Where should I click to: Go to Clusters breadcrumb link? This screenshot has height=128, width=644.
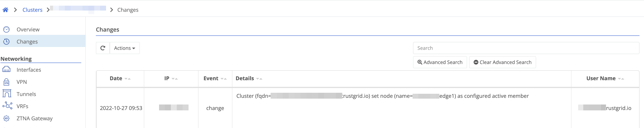coord(33,10)
